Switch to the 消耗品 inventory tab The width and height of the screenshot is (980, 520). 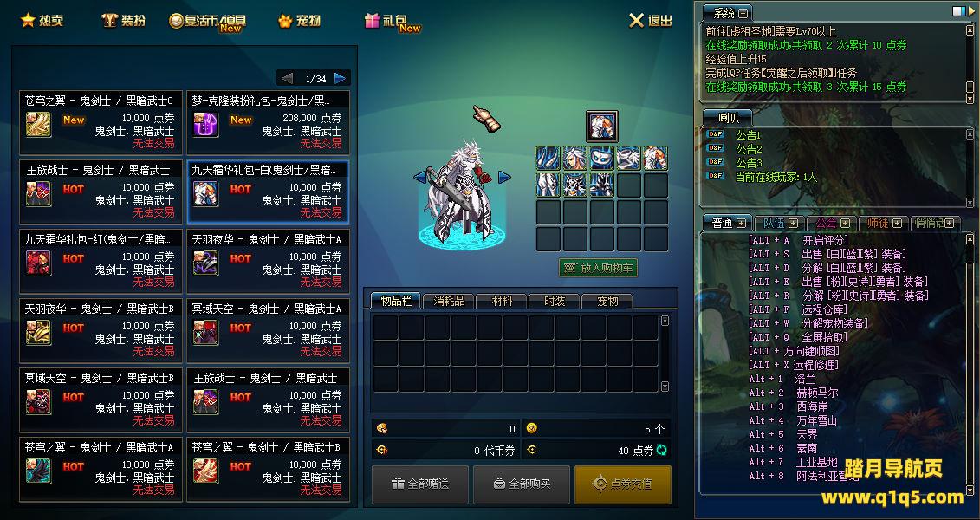pos(449,302)
